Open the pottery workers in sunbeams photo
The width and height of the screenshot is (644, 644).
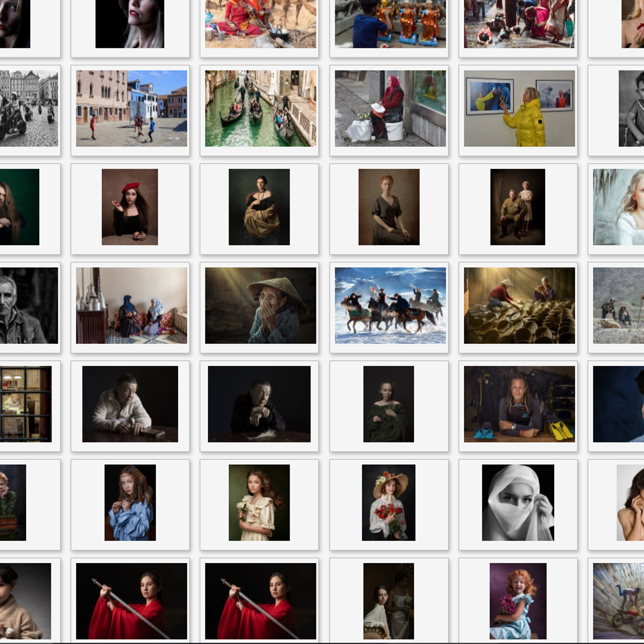tap(519, 306)
